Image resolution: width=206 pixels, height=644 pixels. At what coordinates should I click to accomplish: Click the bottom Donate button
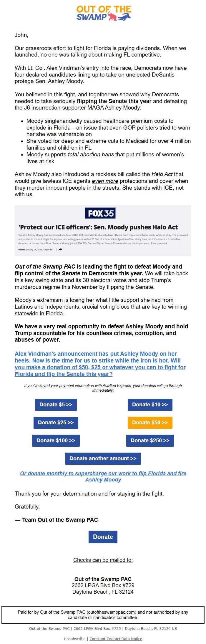[103, 537]
